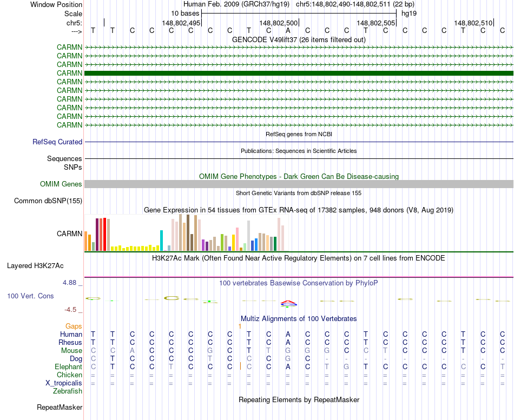The height and width of the screenshot is (420, 514).
Task: Click the dark green bar in GTEx chart
Action: click(275, 244)
